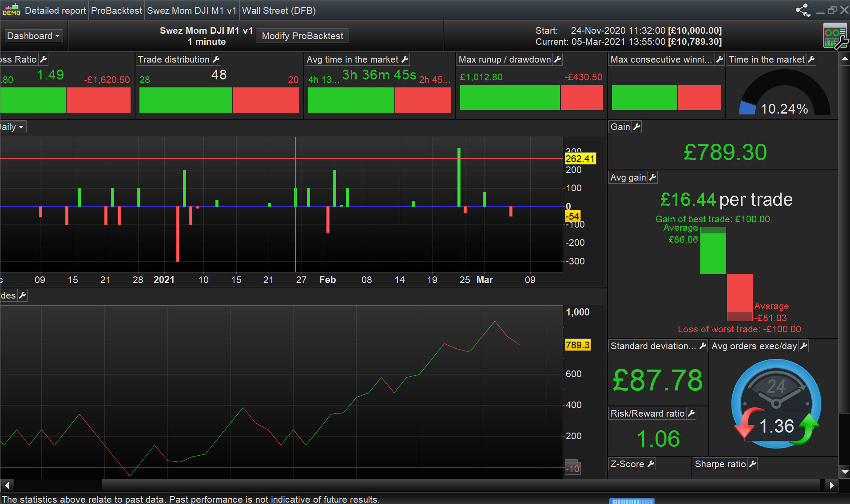Click the 1.06 Risk/Reward value
850x504 pixels.
click(x=658, y=439)
